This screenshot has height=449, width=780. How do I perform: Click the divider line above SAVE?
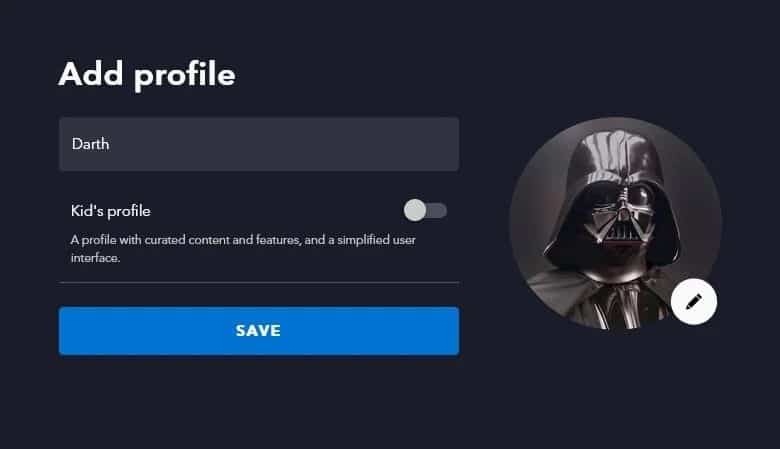[x=259, y=282]
